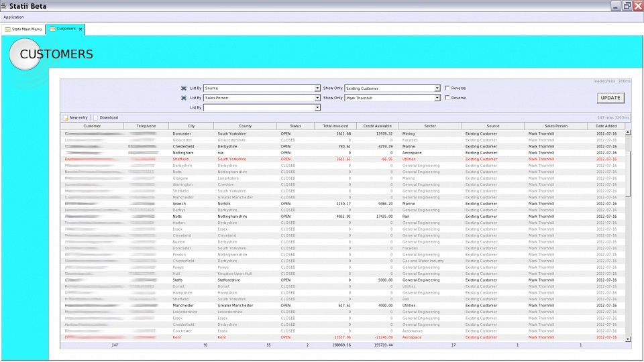Screen dimensions: 644x362
Task: Click total invoiced sum 288969.56
Action: pos(342,345)
